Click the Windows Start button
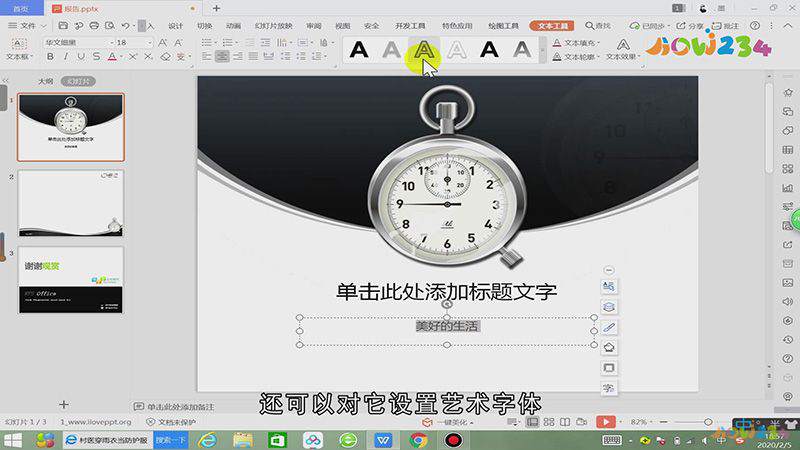The image size is (800, 450). coord(12,440)
